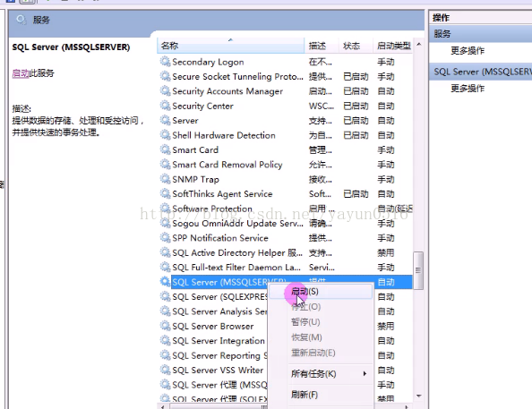Click the gear icon of Server service

[x=165, y=121]
